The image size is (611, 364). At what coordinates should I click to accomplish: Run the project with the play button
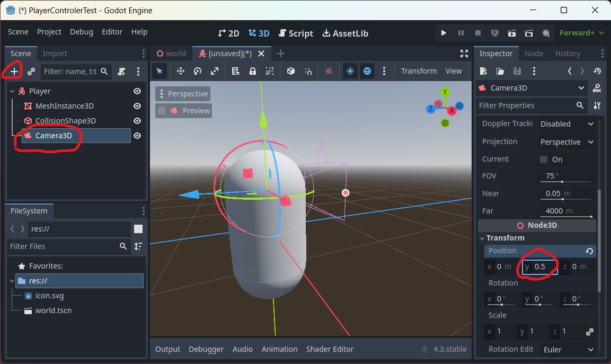(x=444, y=33)
